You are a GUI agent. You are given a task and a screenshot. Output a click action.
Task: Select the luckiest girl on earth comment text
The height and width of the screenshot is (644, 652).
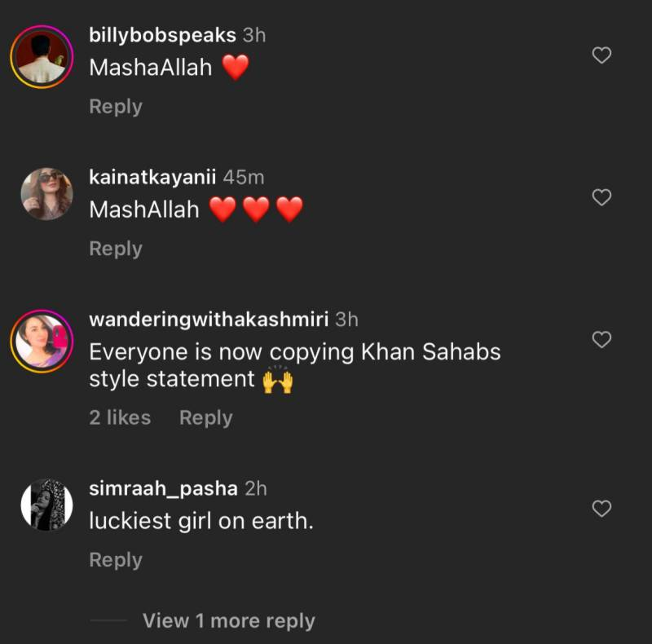click(x=200, y=521)
